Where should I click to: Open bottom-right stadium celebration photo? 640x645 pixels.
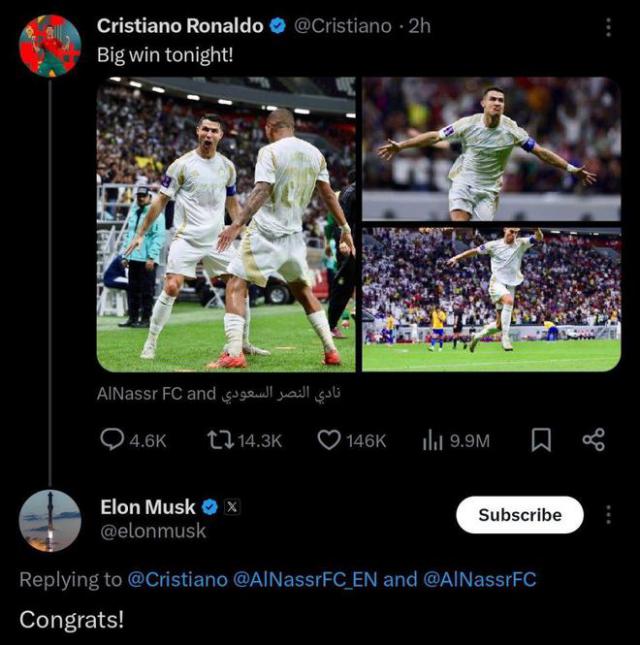click(x=491, y=299)
